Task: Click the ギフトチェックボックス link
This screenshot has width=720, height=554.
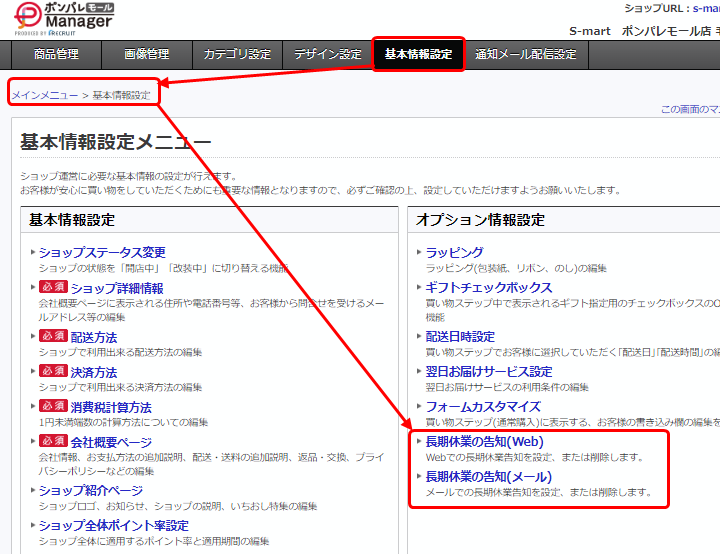Action: [488, 288]
